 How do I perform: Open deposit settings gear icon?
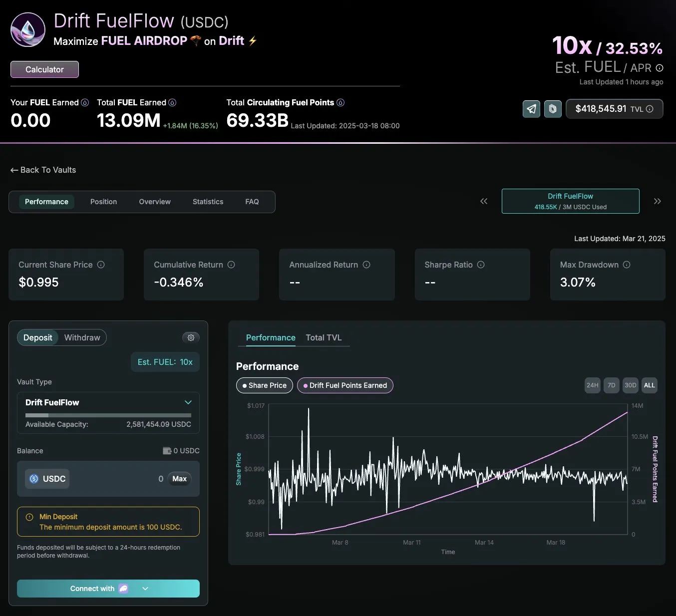tap(191, 337)
